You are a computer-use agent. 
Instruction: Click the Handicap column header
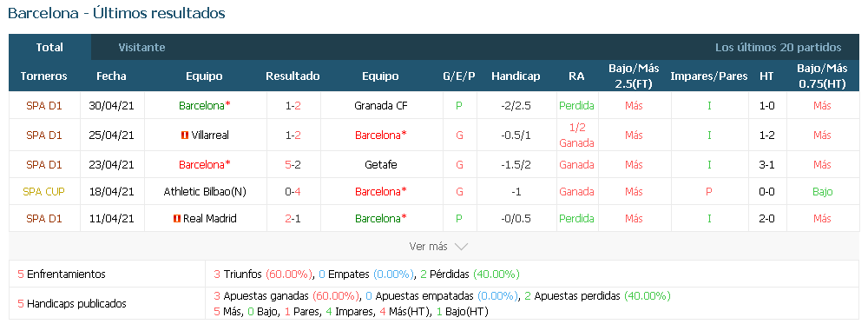tap(516, 76)
